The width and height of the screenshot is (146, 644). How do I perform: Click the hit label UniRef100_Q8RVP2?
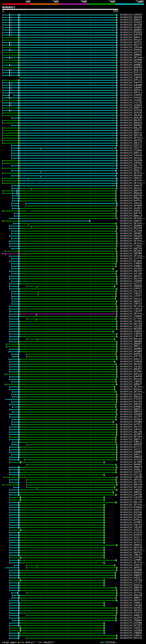131,20
